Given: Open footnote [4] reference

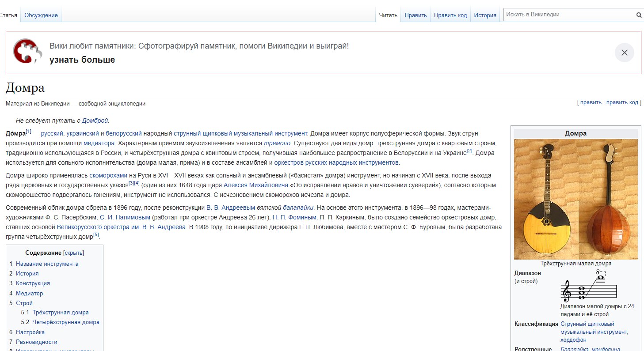Looking at the screenshot, I should [x=137, y=183].
